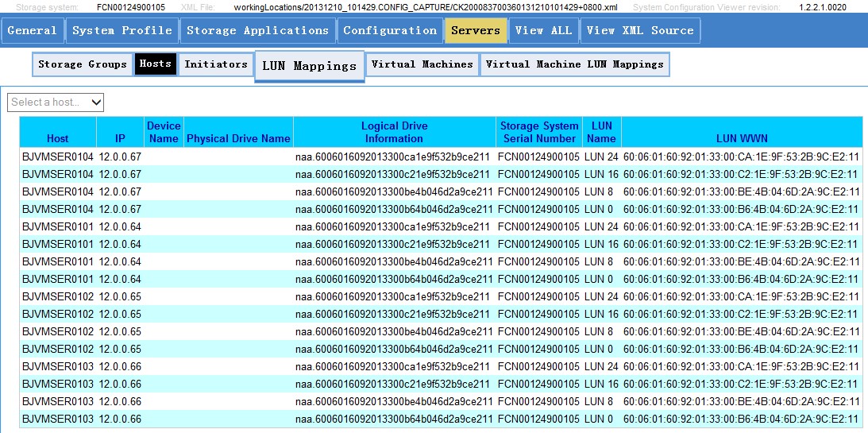Click the Logical Drive Information column header

tap(394, 133)
